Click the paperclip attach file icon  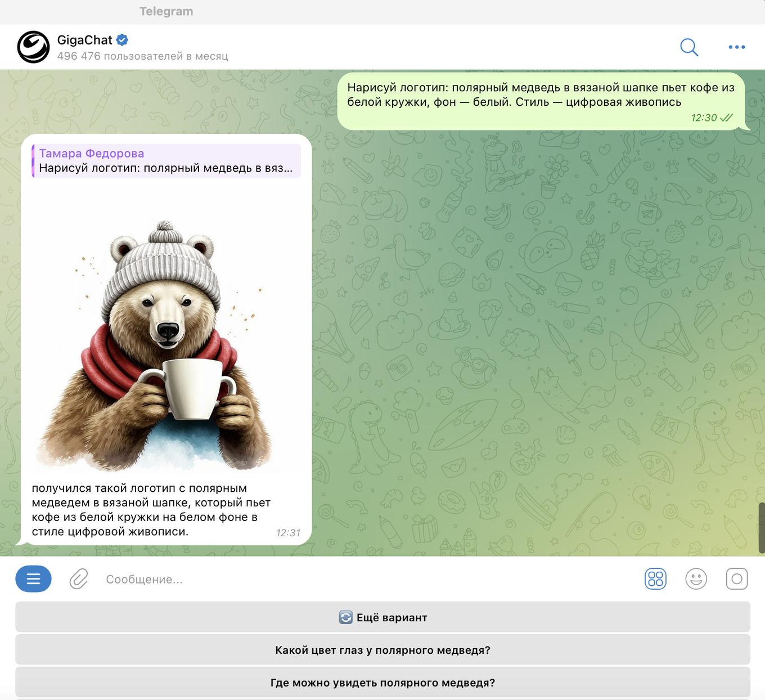pos(79,579)
